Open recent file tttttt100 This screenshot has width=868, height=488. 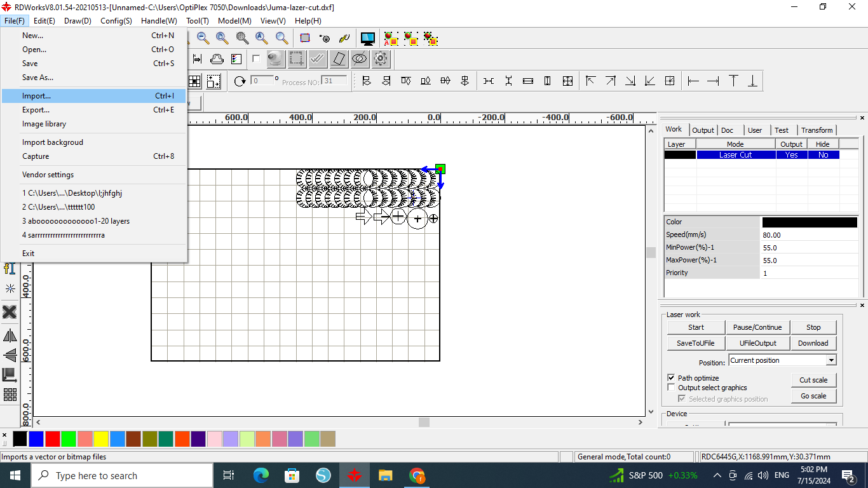coord(94,207)
